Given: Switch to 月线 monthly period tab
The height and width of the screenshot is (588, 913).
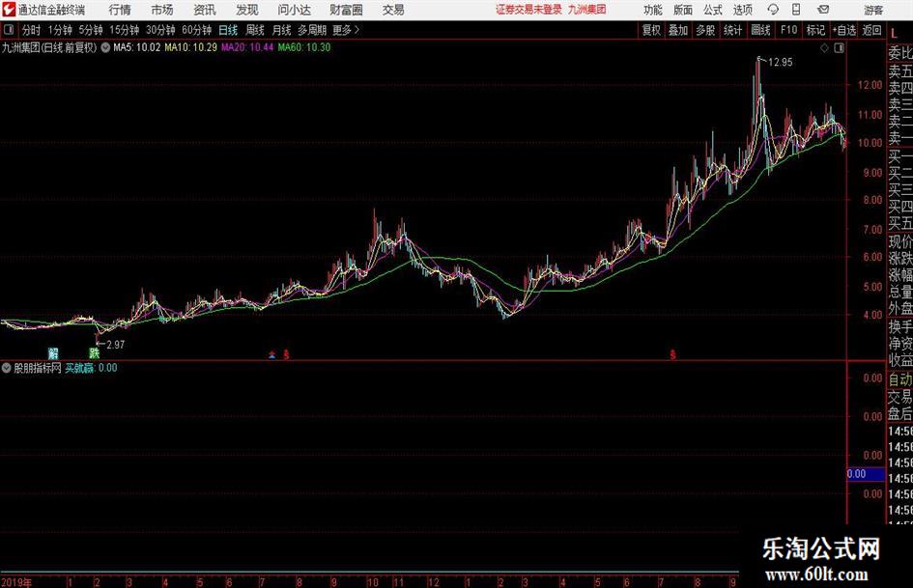Looking at the screenshot, I should pos(282,30).
